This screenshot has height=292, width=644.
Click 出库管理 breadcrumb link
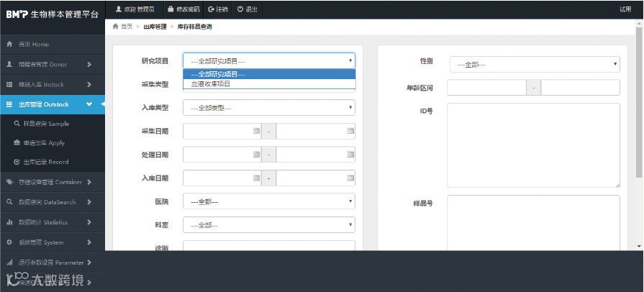coord(155,27)
